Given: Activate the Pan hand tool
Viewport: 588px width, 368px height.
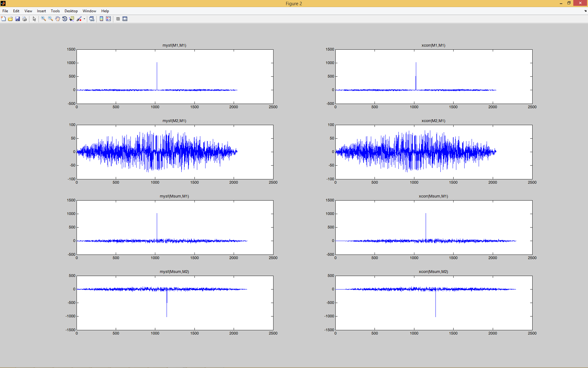Looking at the screenshot, I should pyautogui.click(x=58, y=19).
